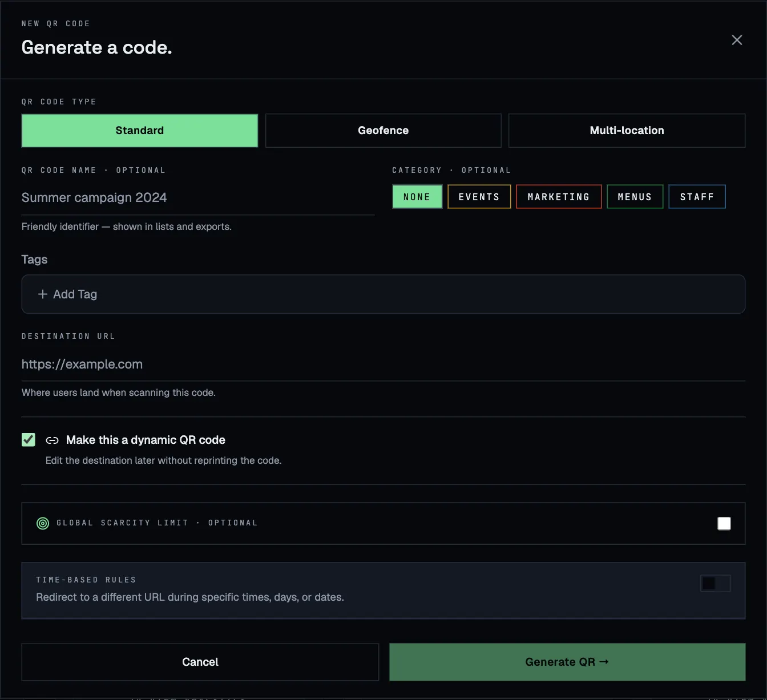
Task: Click the 'Friendly identifier' helper text
Action: coord(127,226)
